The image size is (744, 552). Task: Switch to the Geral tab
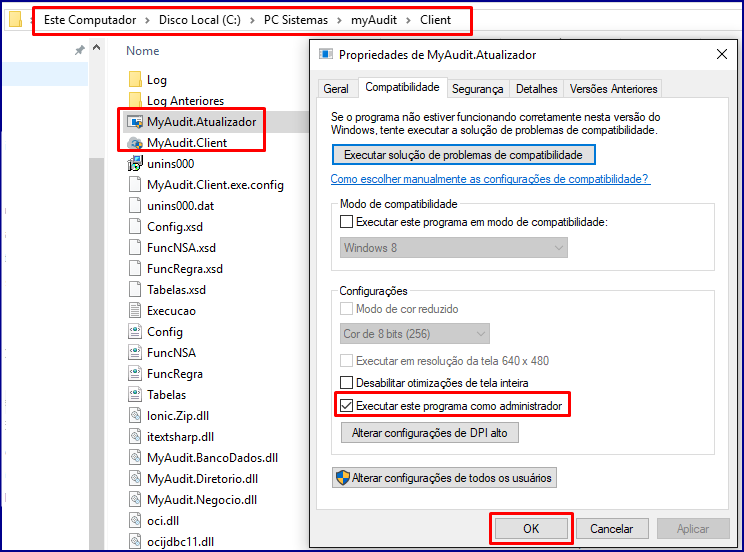point(336,89)
